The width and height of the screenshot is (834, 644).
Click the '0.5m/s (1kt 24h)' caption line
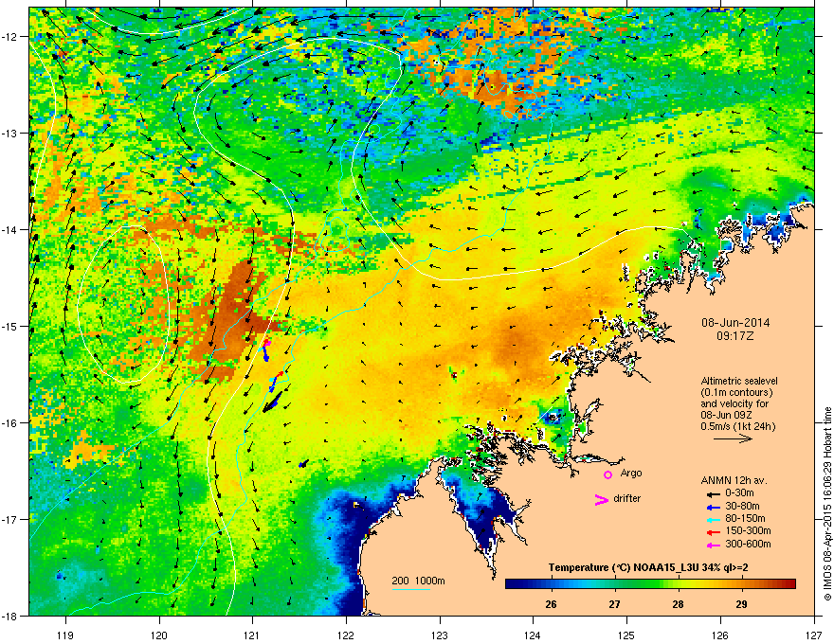[x=738, y=426]
